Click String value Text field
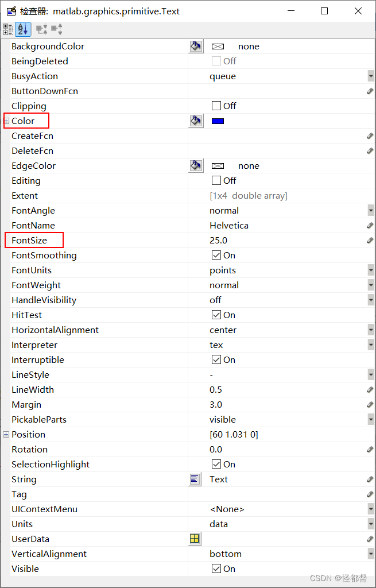This screenshot has height=588, width=376. pyautogui.click(x=287, y=479)
